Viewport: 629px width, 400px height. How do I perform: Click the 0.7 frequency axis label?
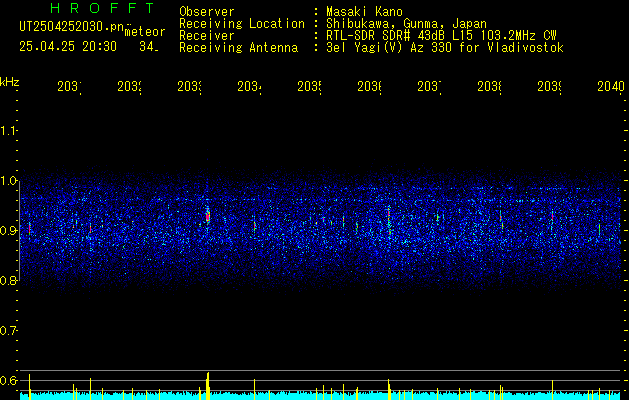pos(9,331)
